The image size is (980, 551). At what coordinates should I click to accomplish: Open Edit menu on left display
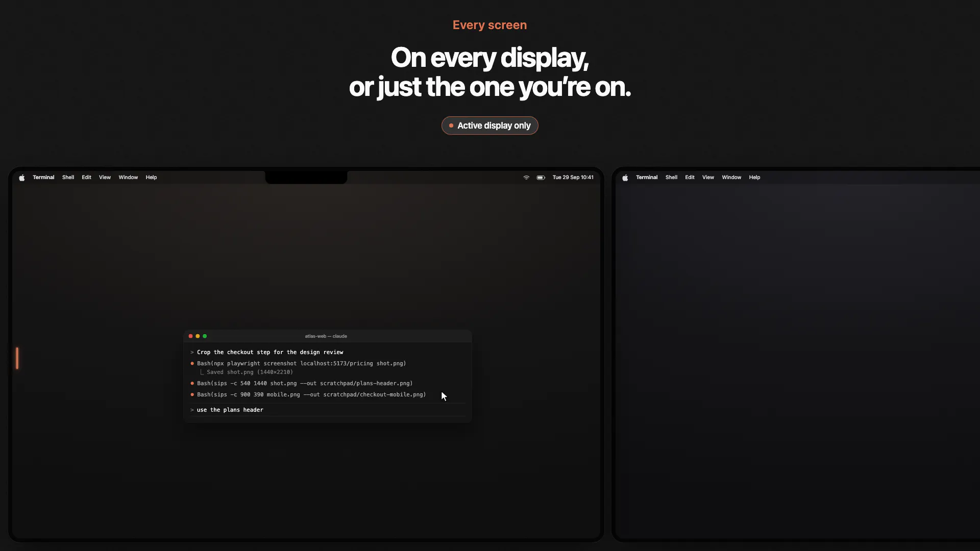point(86,178)
